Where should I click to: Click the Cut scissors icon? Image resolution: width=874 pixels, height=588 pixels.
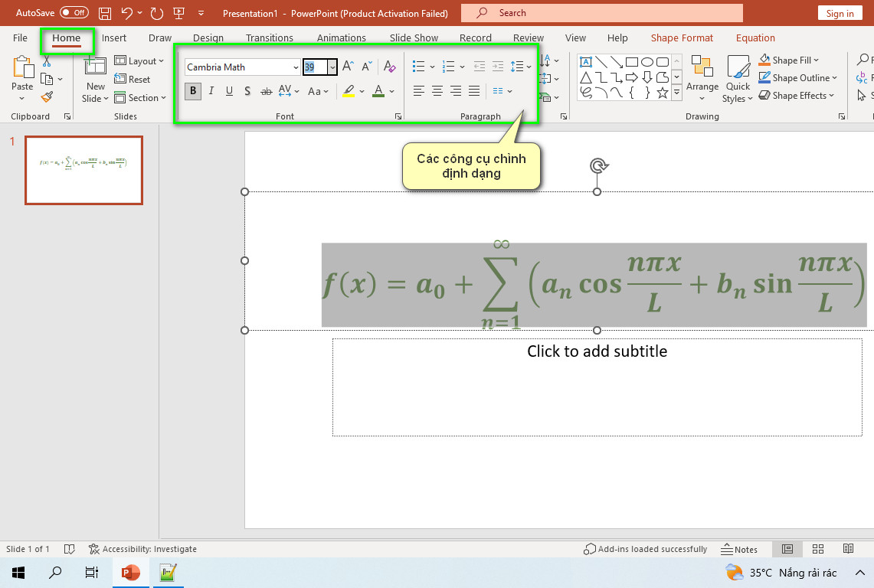coord(47,61)
